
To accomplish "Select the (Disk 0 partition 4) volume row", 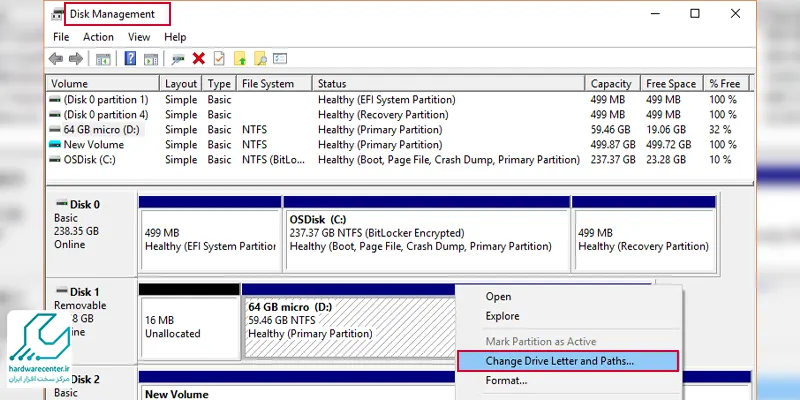I will pyautogui.click(x=400, y=115).
